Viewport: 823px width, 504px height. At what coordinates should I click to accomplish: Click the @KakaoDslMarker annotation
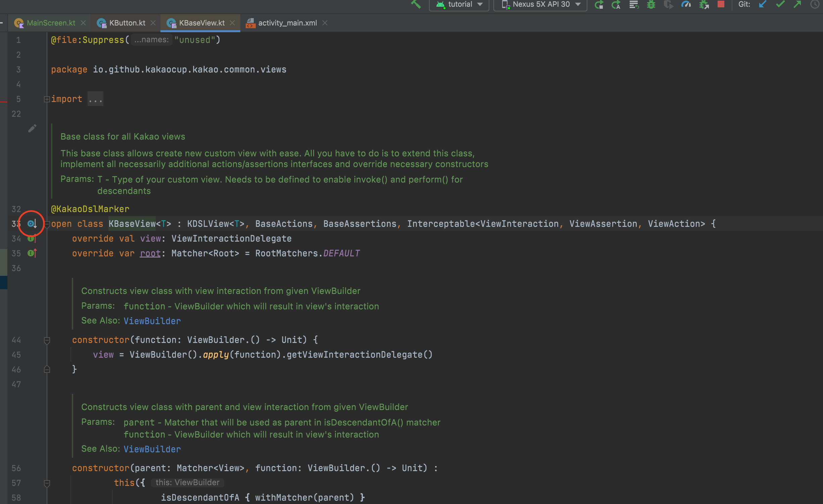tap(90, 209)
